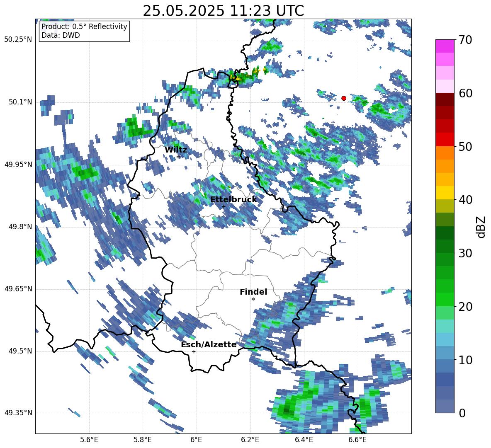The width and height of the screenshot is (491, 448).
Task: Click the Esch/Alzette station cross marker
Action: 194,351
